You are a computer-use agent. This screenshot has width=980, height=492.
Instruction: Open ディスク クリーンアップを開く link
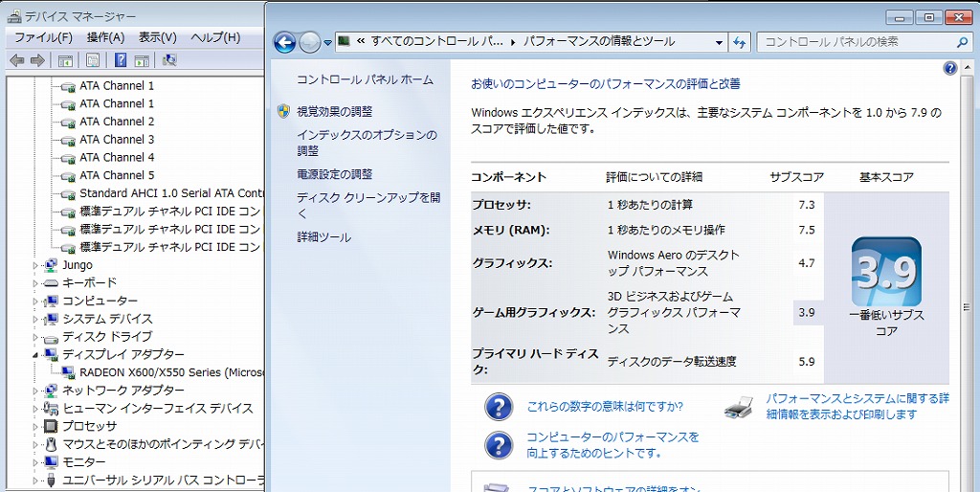coord(368,206)
